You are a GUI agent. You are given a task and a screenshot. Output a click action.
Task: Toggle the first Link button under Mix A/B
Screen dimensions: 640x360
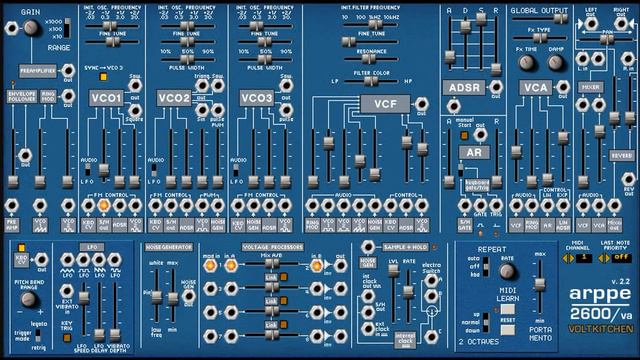284,277
